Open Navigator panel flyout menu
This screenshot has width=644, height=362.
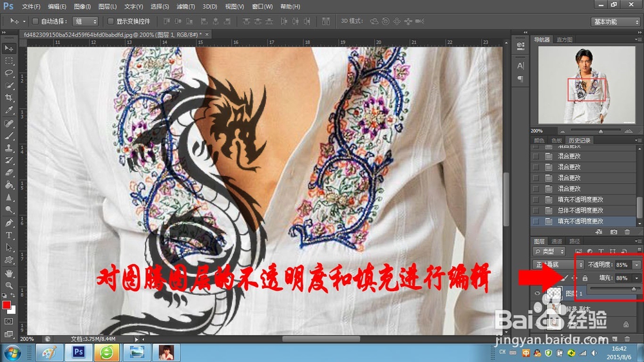(x=638, y=39)
